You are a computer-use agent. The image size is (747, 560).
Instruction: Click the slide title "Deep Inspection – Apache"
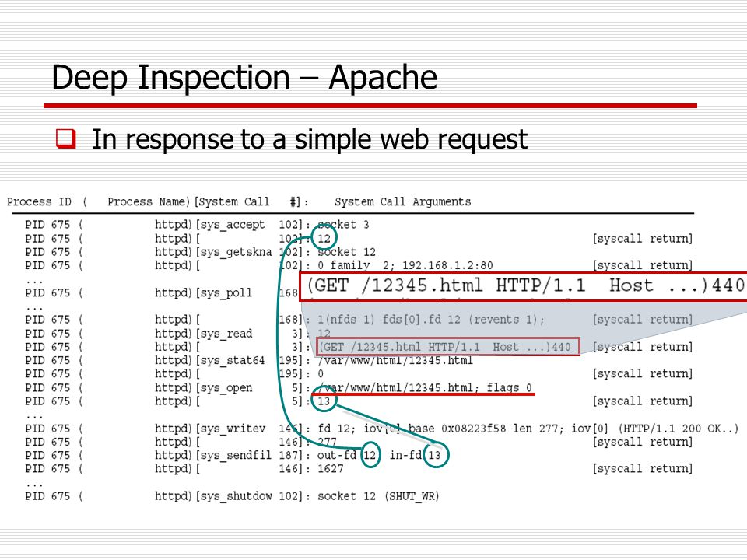tap(244, 78)
